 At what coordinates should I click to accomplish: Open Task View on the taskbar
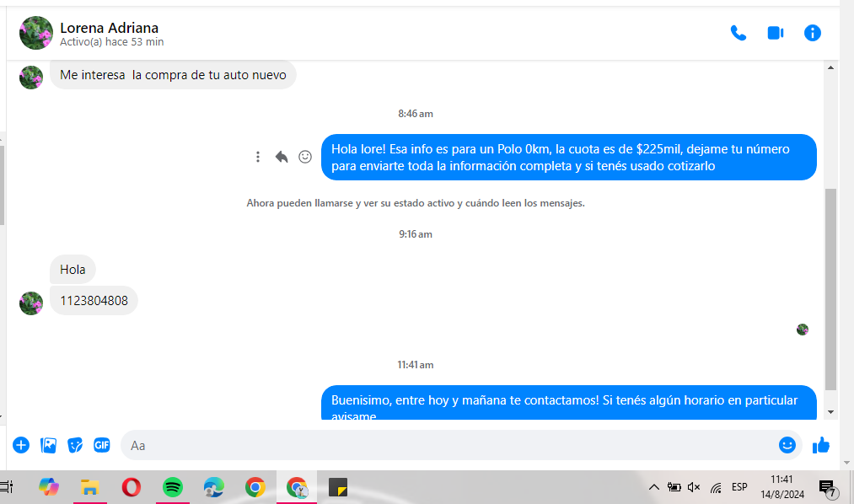[x=7, y=487]
